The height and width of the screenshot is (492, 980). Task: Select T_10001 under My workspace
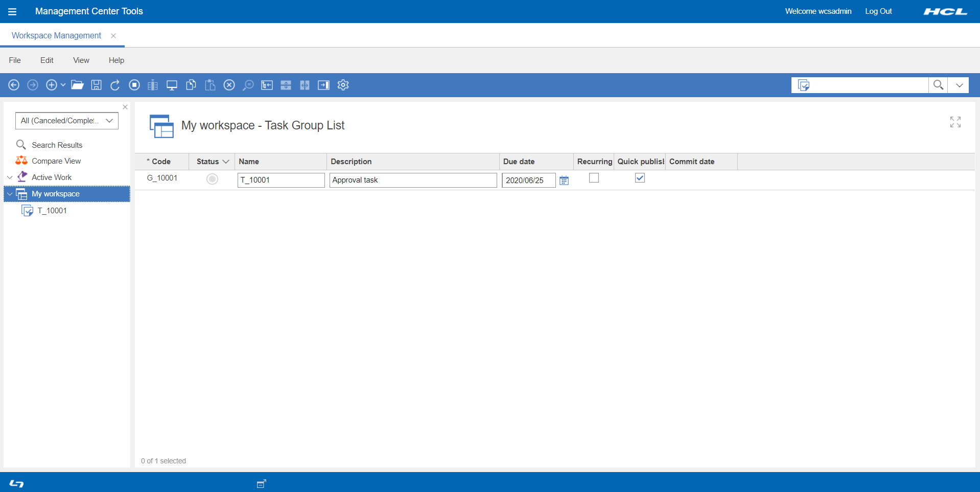(x=52, y=210)
